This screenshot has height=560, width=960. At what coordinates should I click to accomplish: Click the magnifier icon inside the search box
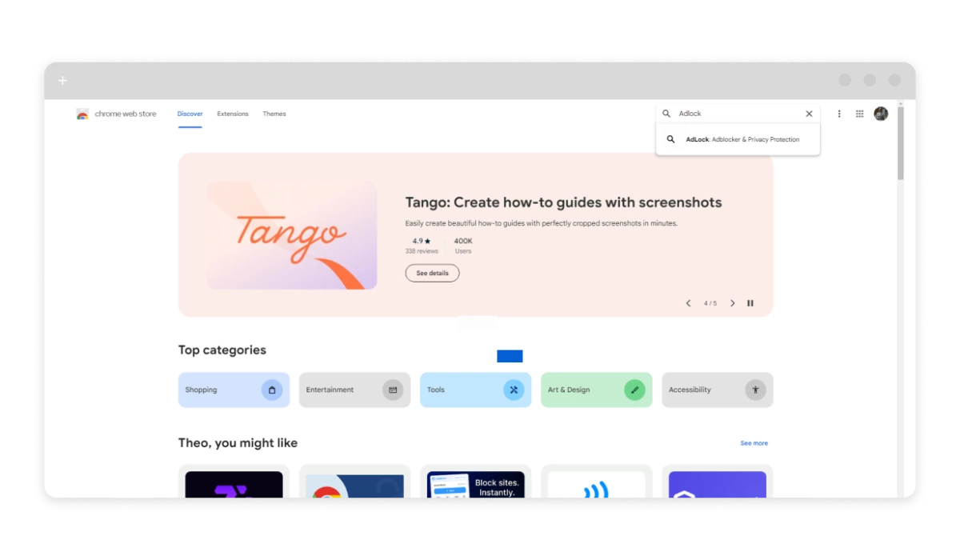[x=666, y=114]
